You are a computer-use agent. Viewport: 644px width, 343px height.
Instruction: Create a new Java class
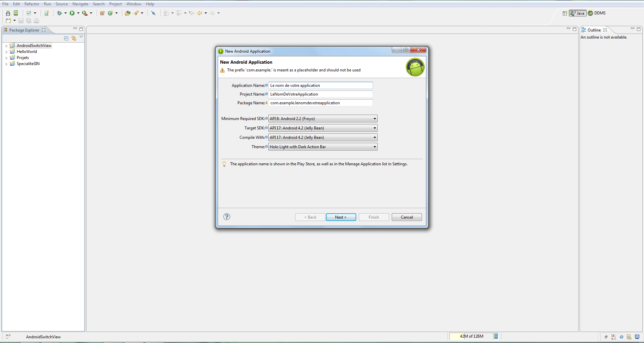click(110, 13)
